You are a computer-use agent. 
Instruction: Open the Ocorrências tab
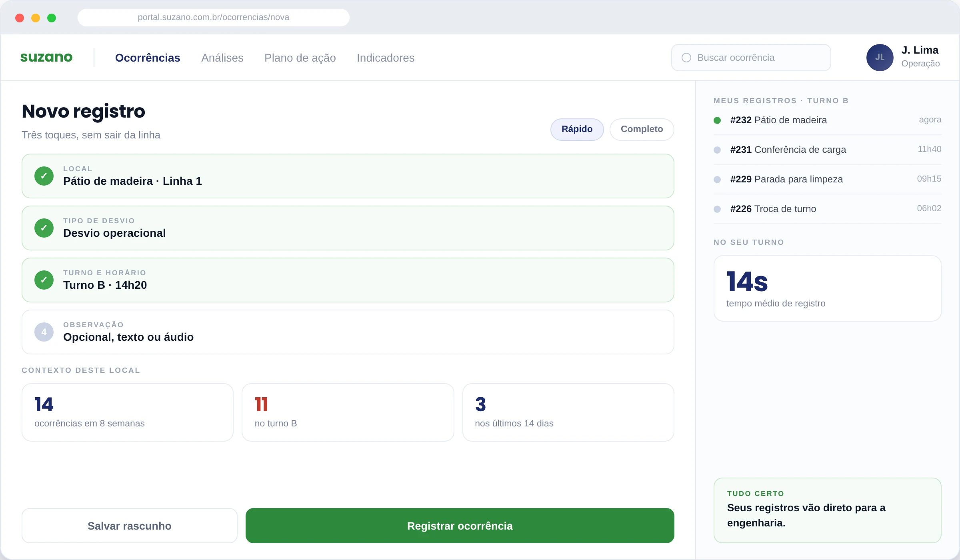[148, 58]
